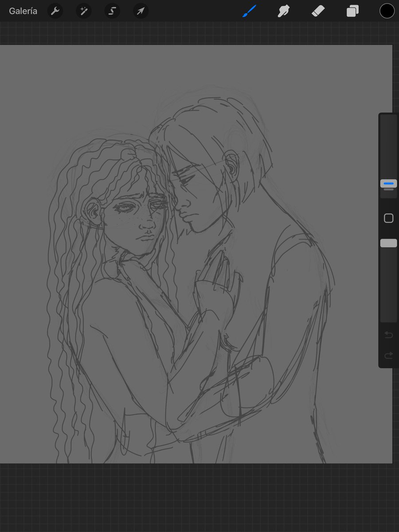399x532 pixels.
Task: Select the Eraser tool
Action: click(x=318, y=11)
